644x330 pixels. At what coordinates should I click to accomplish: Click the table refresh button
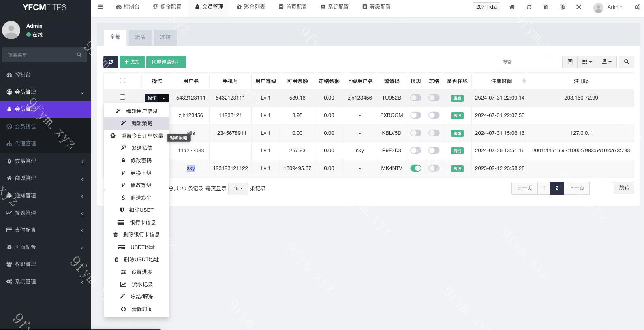[111, 62]
